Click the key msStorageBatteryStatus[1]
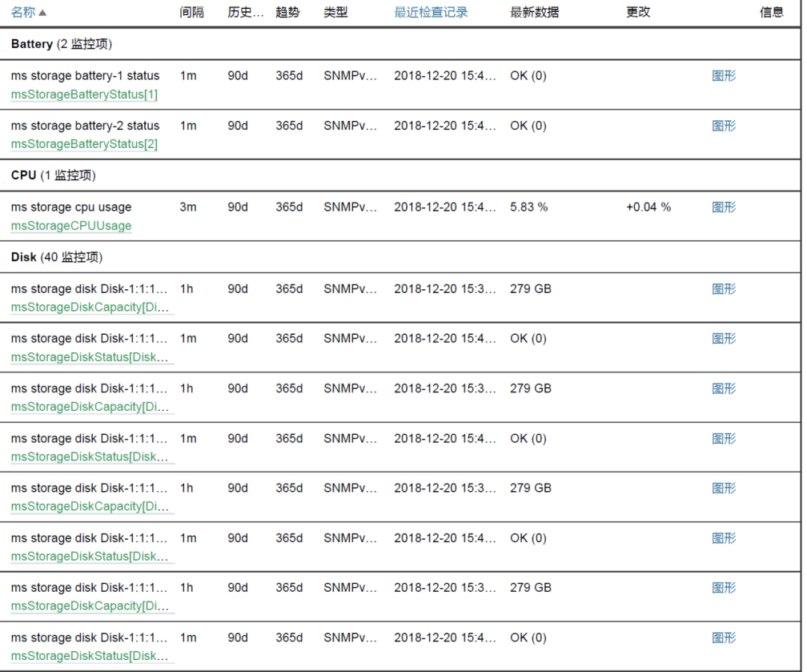This screenshot has height=672, width=807. pyautogui.click(x=84, y=95)
